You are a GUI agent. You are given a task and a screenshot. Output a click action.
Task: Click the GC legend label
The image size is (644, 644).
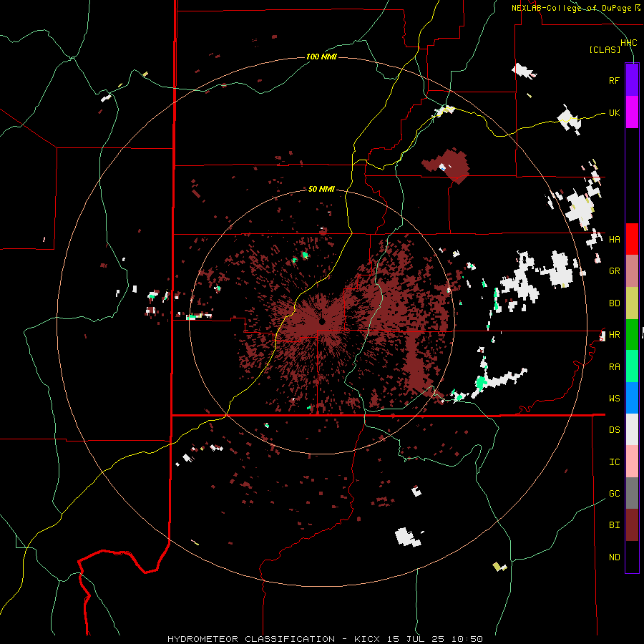(614, 494)
